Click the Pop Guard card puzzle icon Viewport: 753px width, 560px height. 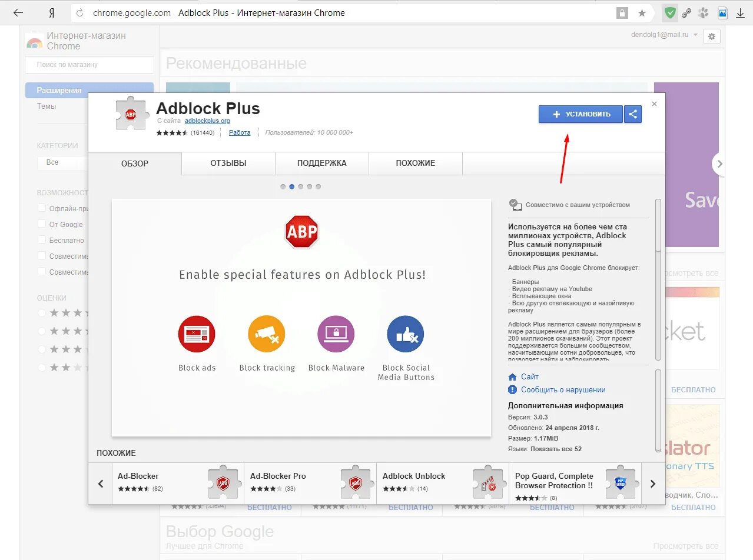tap(622, 482)
